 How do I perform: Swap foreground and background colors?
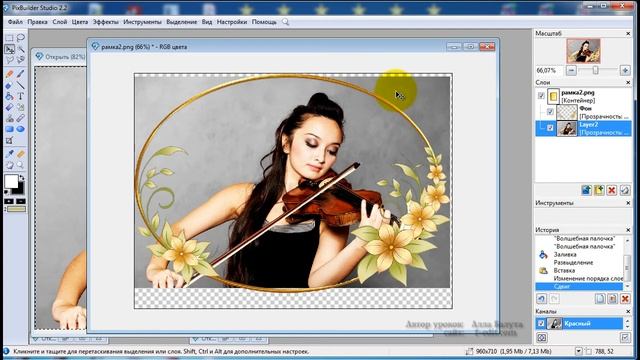tap(22, 178)
